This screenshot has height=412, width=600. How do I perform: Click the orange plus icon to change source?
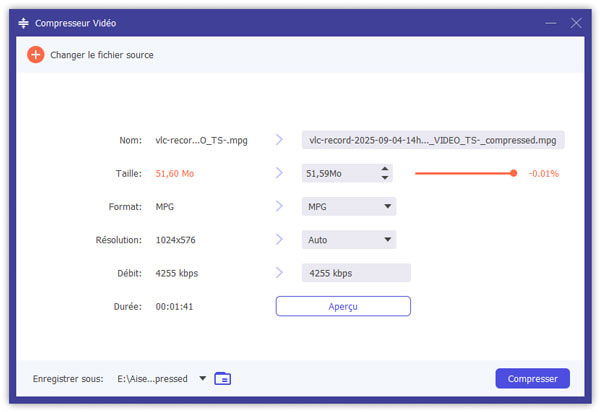click(x=36, y=55)
